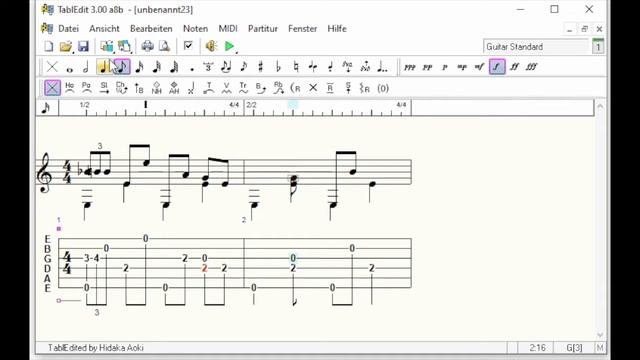Toggle the checkmark option icon in the main toolbar
Image resolution: width=640 pixels, height=360 pixels.
pyautogui.click(x=188, y=45)
